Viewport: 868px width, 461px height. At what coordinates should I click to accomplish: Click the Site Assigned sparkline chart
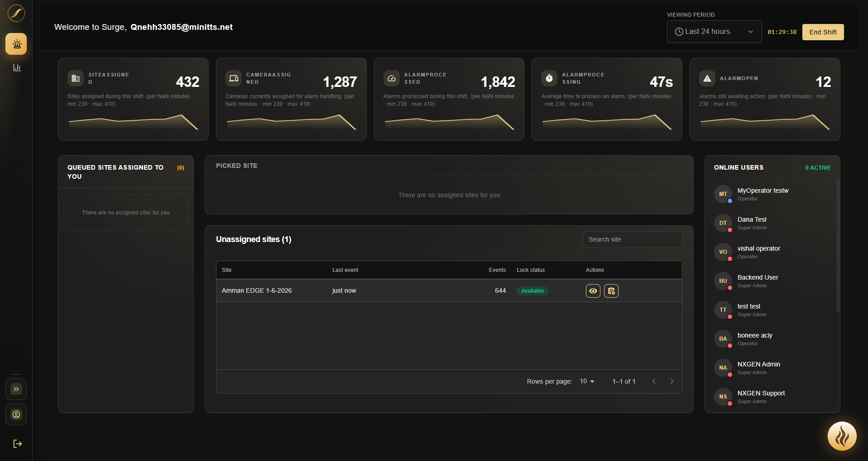coord(133,122)
